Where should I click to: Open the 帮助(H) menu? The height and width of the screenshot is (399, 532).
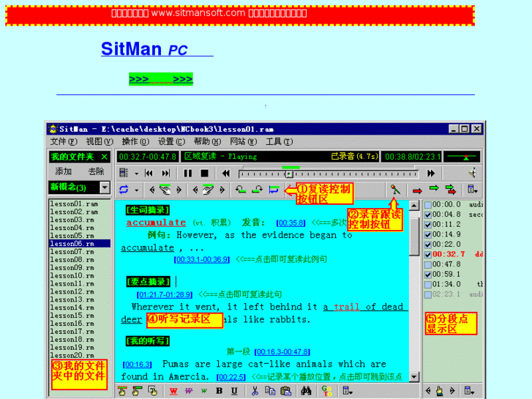(207, 141)
